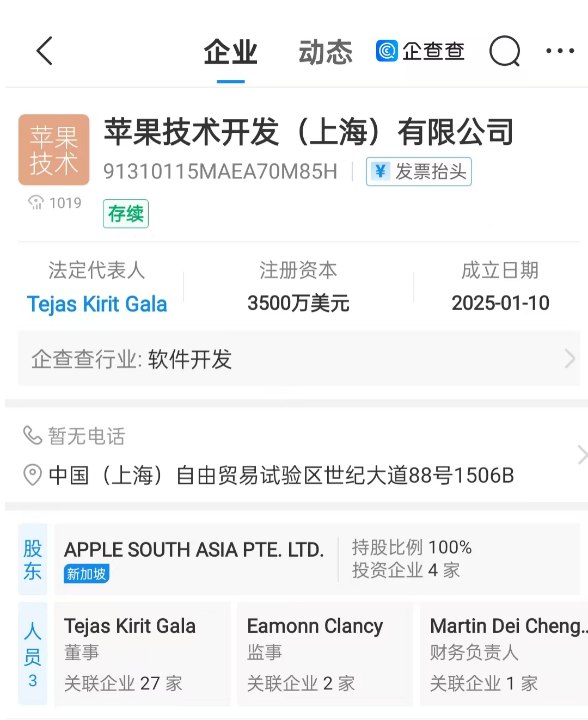Open legal representative Tejas Kirit Gala link
The image size is (588, 720).
tap(97, 304)
